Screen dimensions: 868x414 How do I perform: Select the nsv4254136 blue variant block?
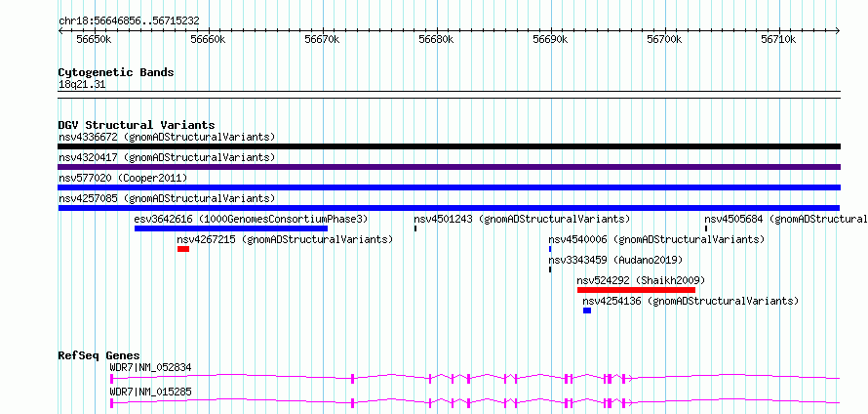point(587,310)
